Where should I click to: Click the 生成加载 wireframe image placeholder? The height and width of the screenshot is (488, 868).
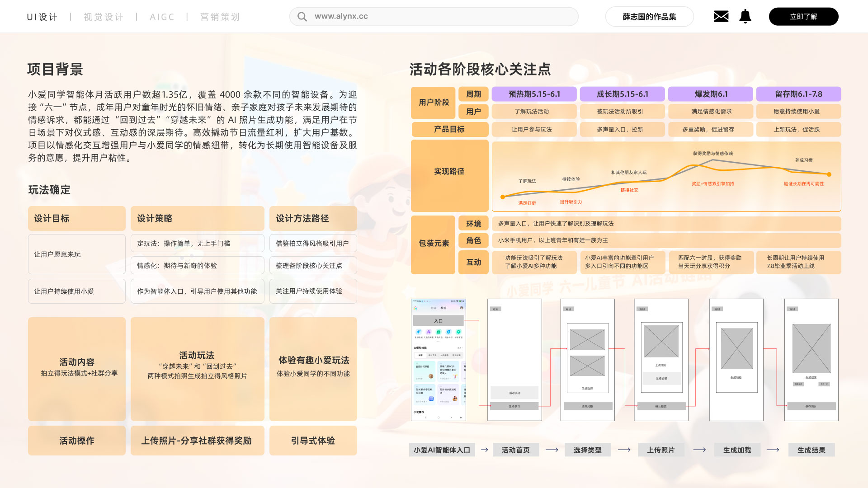coord(737,348)
